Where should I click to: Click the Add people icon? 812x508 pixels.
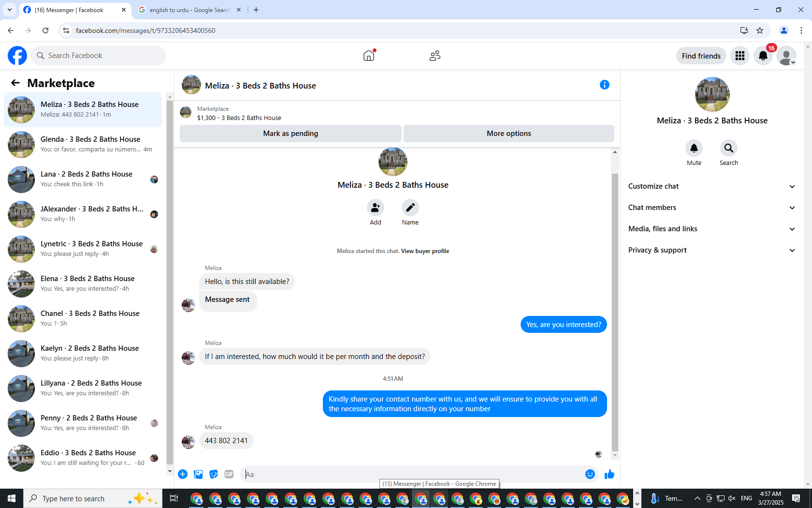[376, 208]
